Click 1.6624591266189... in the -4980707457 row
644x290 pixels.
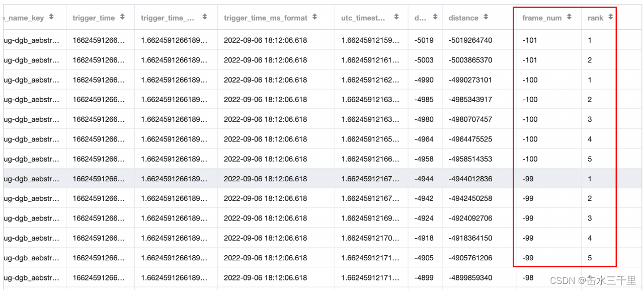174,119
